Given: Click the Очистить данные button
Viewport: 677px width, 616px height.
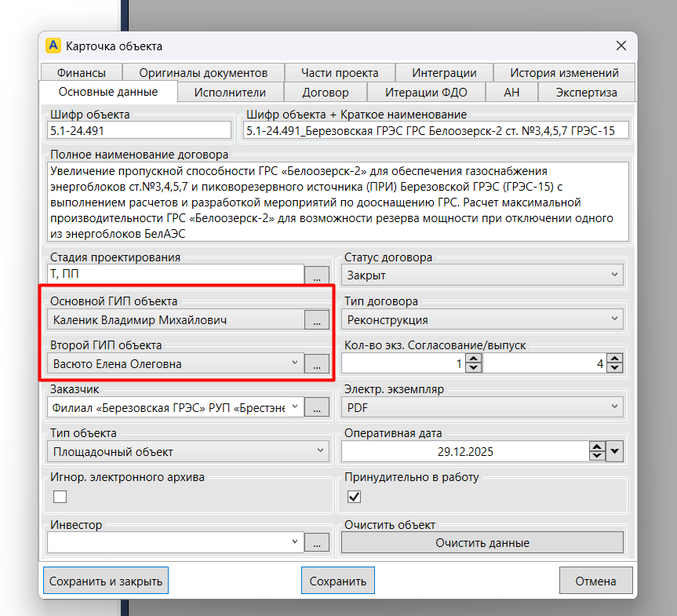Looking at the screenshot, I should [x=482, y=542].
